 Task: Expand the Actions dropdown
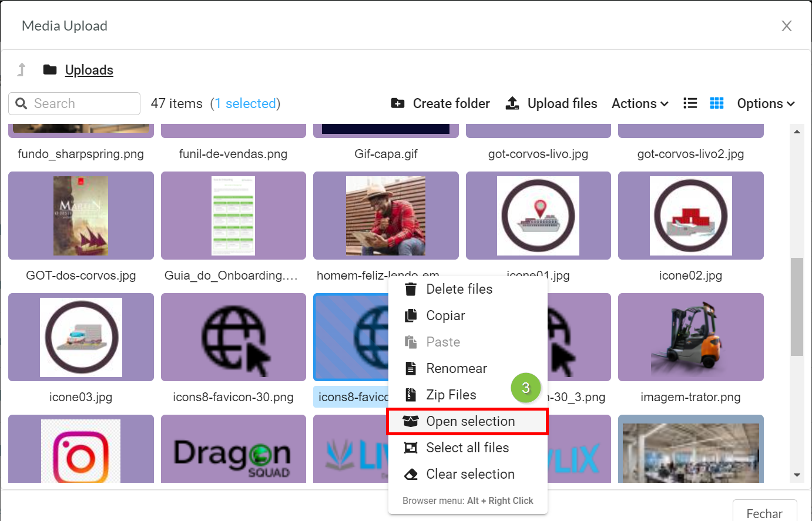tap(640, 103)
